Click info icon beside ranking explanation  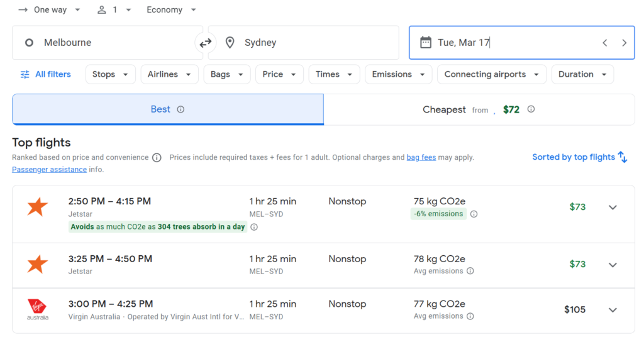coord(157,158)
